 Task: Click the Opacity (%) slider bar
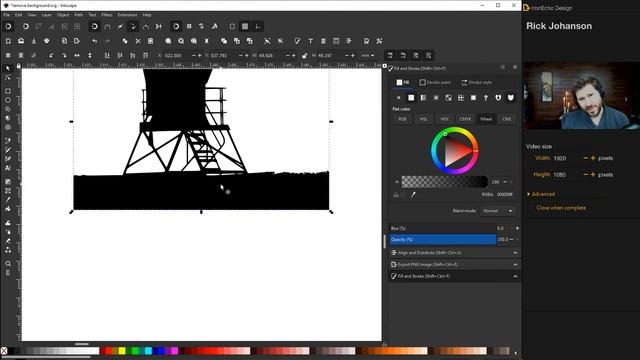click(443, 239)
